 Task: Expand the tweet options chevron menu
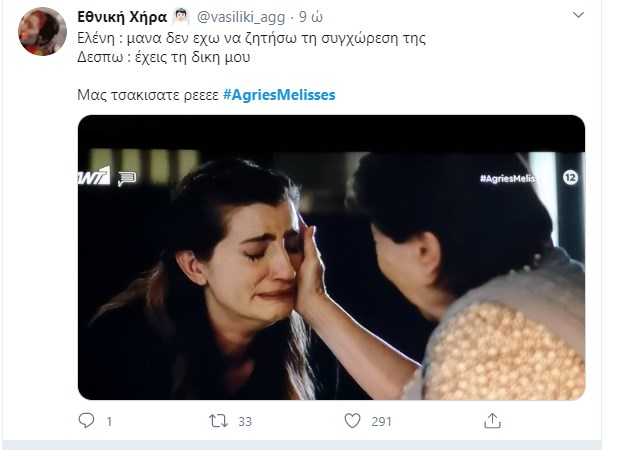(579, 17)
